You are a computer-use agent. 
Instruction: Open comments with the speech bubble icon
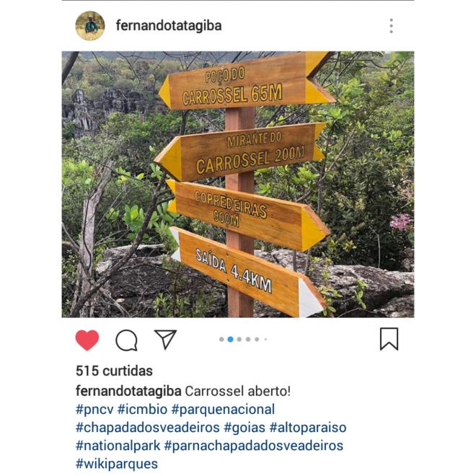pyautogui.click(x=127, y=340)
